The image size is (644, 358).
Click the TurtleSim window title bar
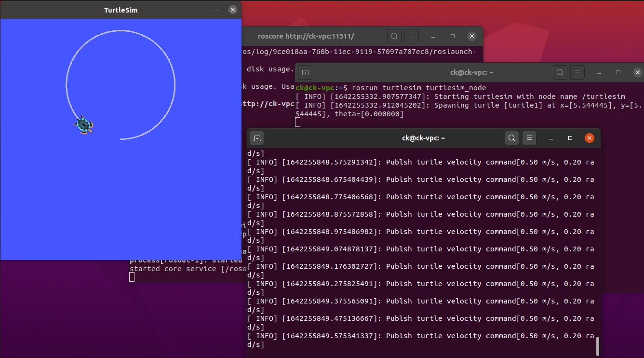[121, 10]
